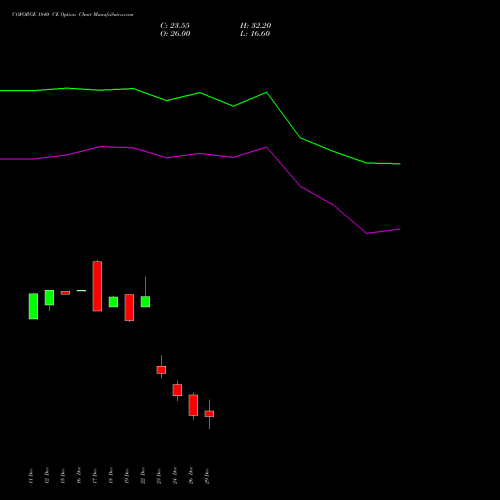This screenshot has width=500, height=500.
Task: Select the last red candlestick on 29 Dec
Action: point(209,414)
